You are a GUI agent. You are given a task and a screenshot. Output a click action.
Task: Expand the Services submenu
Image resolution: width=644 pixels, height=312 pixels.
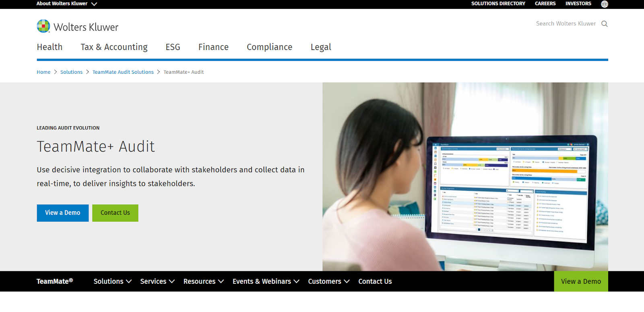(157, 281)
